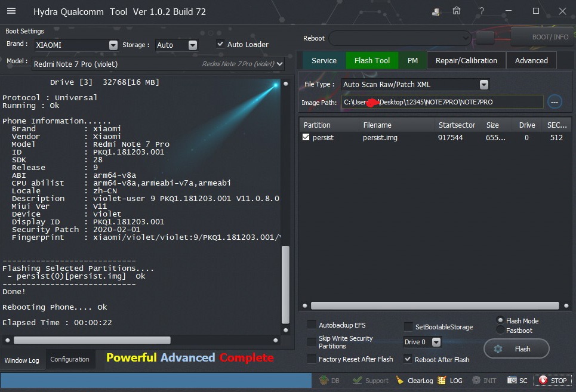Open the Configuration tab
This screenshot has height=392, width=576.
(70, 359)
